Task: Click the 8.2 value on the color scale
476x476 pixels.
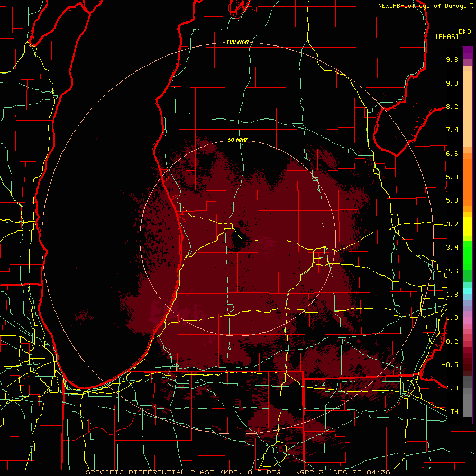Action: click(452, 106)
